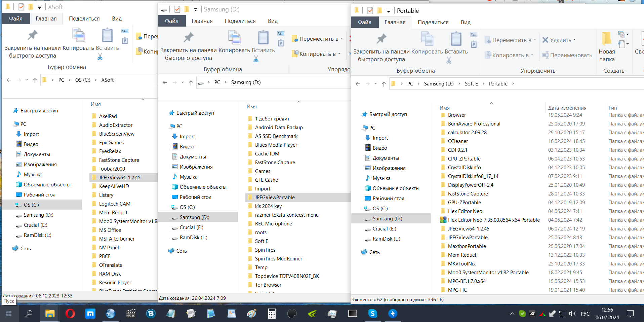Open the Windows Start menu

coord(9,314)
